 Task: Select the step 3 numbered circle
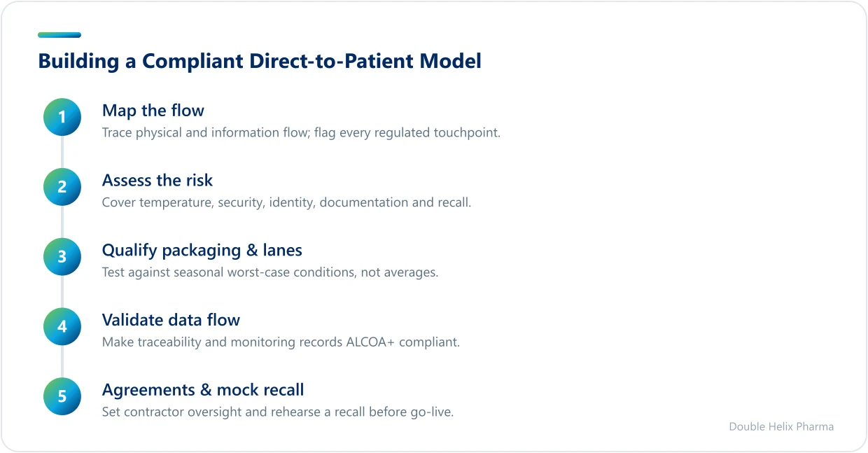[x=62, y=257]
